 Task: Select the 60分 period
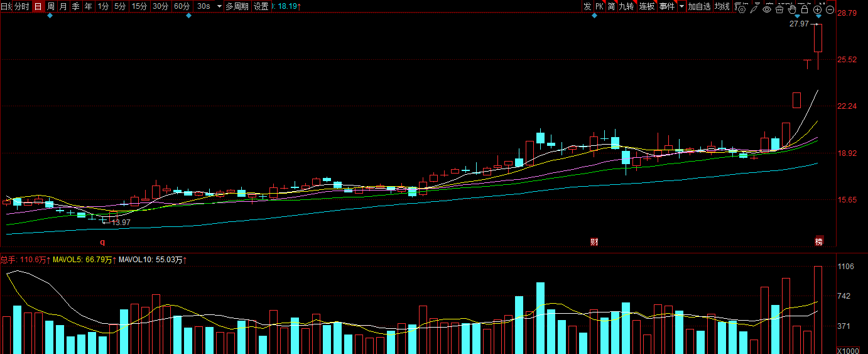tap(182, 6)
